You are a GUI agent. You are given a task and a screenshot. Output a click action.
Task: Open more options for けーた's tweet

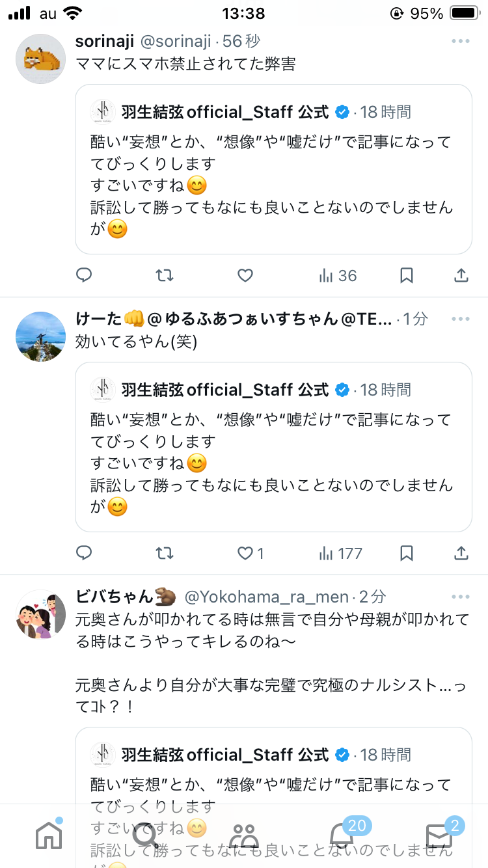point(460,319)
